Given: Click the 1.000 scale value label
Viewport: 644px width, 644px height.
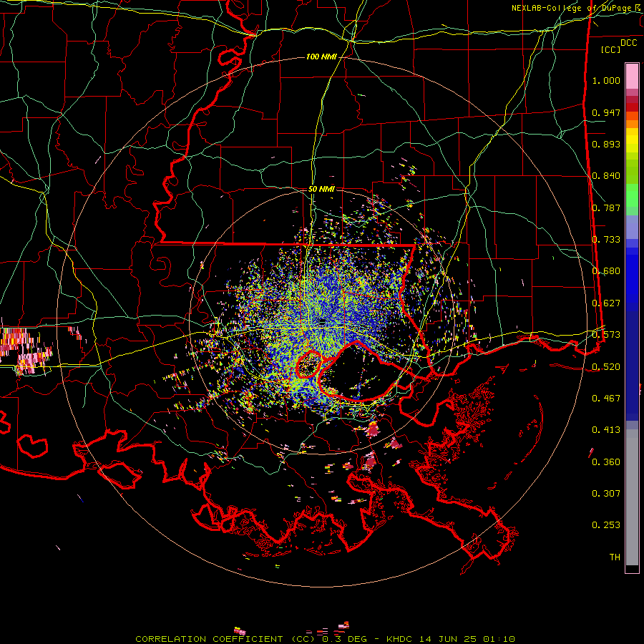Looking at the screenshot, I should pos(606,80).
